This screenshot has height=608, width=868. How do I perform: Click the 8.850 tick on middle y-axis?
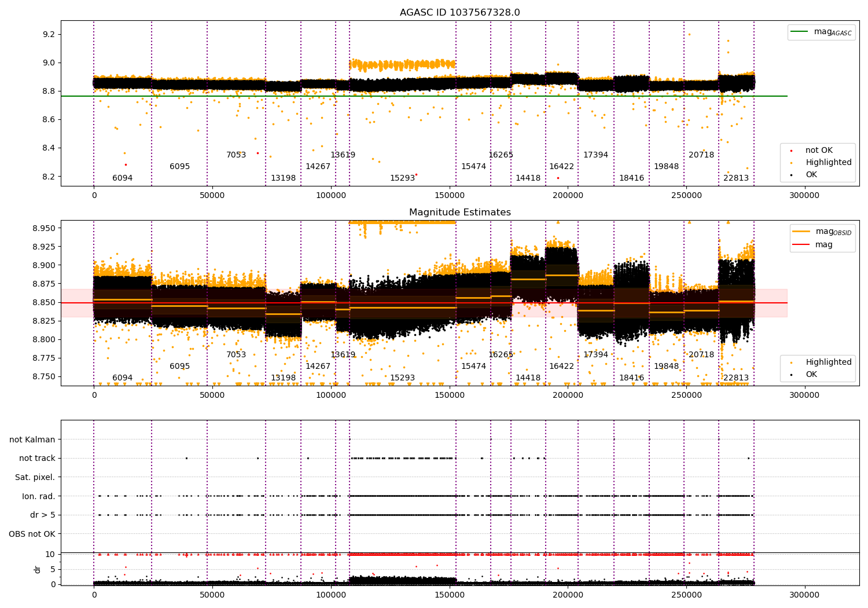point(44,303)
